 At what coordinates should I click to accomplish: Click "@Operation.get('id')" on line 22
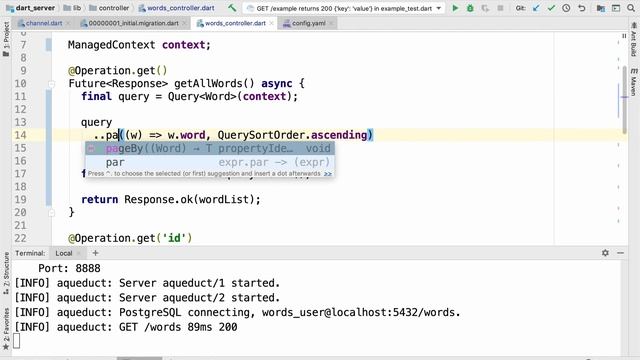pos(130,238)
